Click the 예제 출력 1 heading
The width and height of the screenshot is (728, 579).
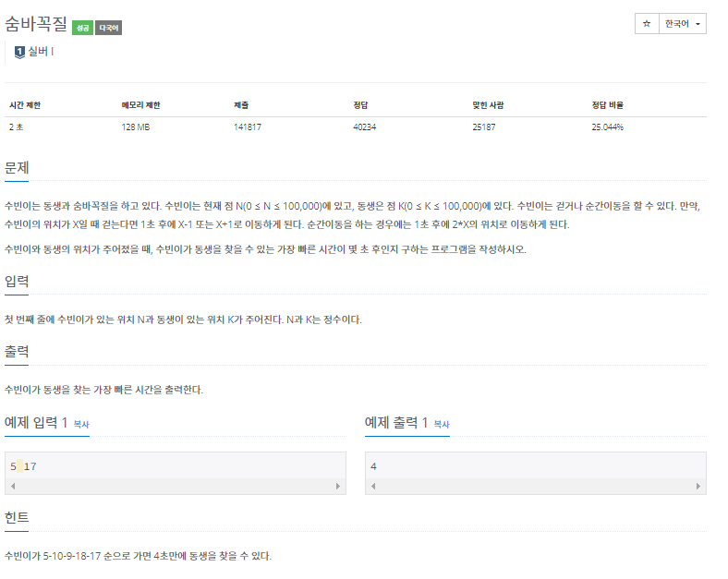click(x=396, y=423)
